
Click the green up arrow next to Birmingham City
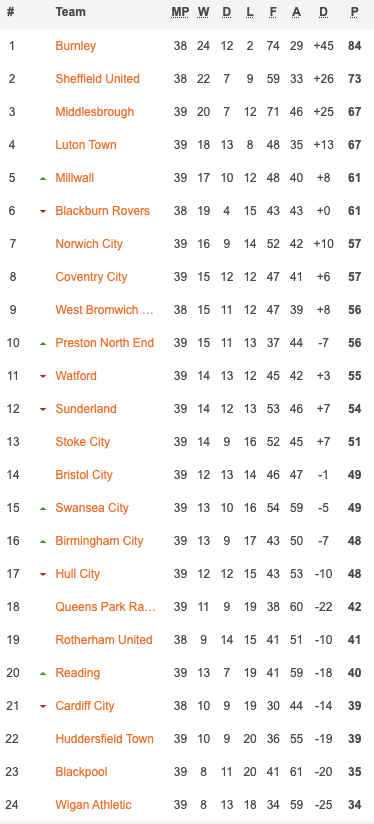[x=43, y=541]
